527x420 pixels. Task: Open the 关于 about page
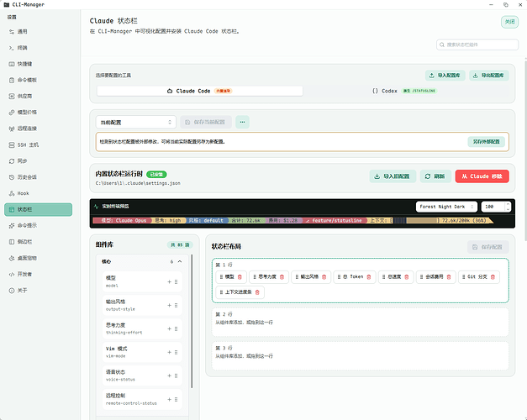pyautogui.click(x=38, y=291)
